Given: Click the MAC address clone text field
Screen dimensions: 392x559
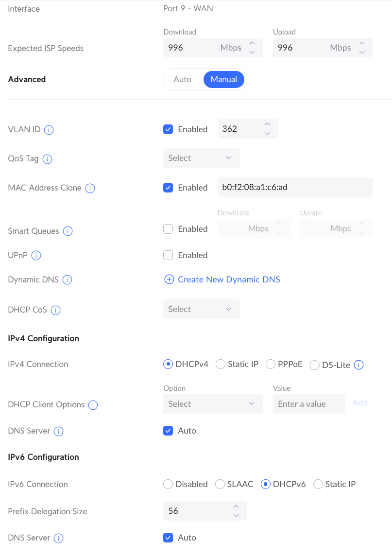Looking at the screenshot, I should tap(295, 187).
